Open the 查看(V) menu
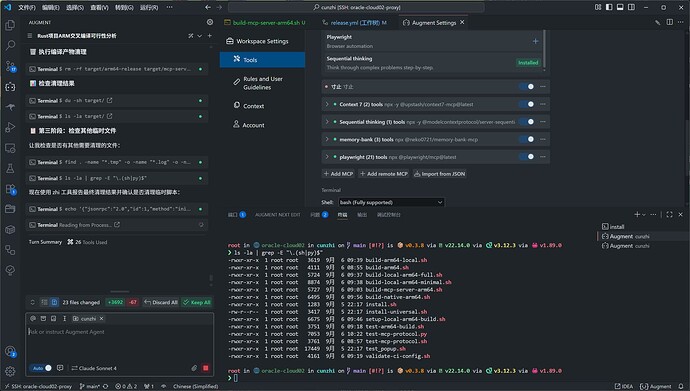 (x=99, y=7)
